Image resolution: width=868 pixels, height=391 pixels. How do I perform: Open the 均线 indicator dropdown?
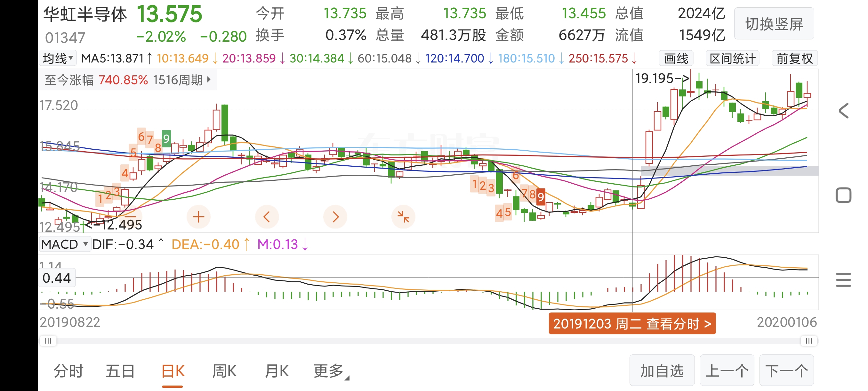(58, 58)
